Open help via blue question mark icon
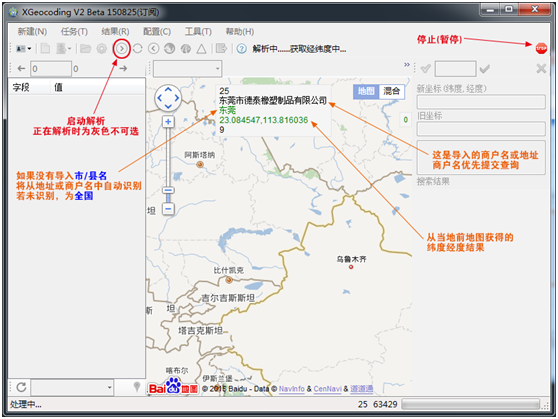 click(x=241, y=48)
